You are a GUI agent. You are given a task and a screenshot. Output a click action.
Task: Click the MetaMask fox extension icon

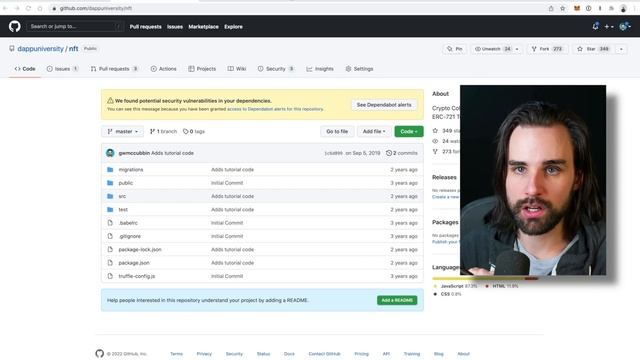[577, 8]
